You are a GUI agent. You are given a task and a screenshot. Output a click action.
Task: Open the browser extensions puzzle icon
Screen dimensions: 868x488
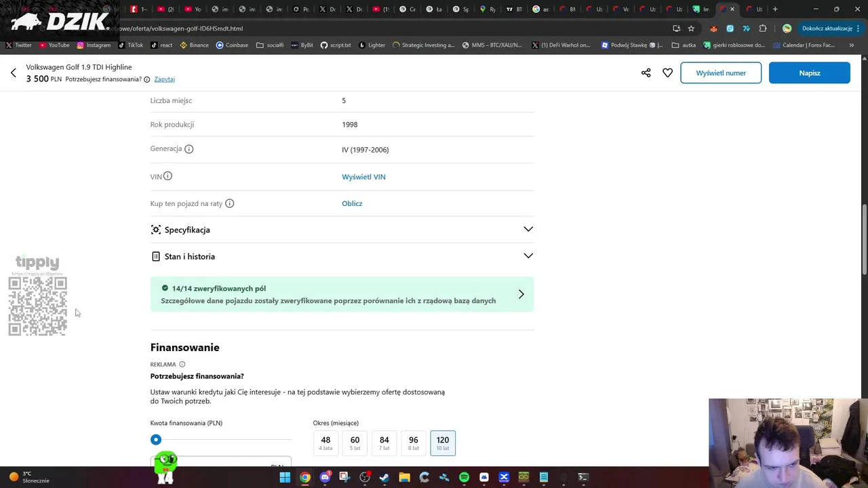[763, 28]
